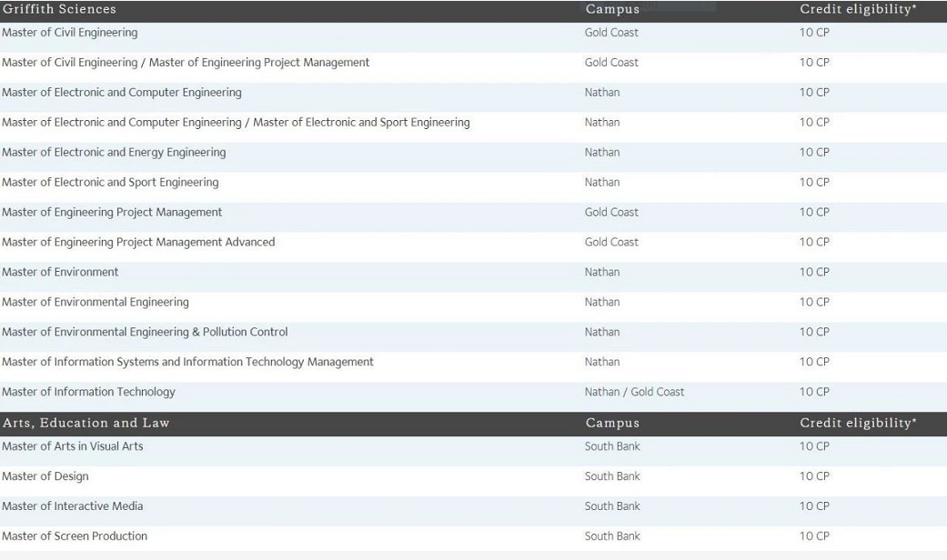Screen dimensions: 947x560
Task: Click the Arts, Education and Law header
Action: coord(86,424)
